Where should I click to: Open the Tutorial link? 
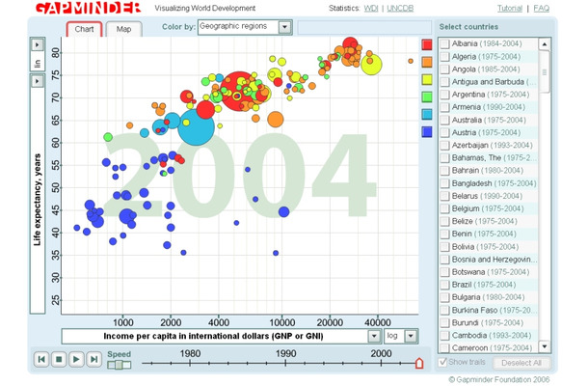pyautogui.click(x=510, y=9)
